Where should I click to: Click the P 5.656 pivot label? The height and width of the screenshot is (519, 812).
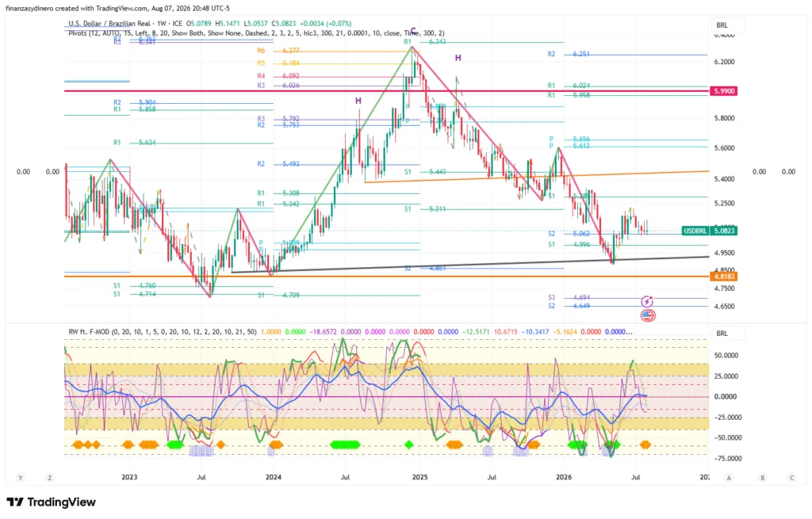pyautogui.click(x=569, y=139)
